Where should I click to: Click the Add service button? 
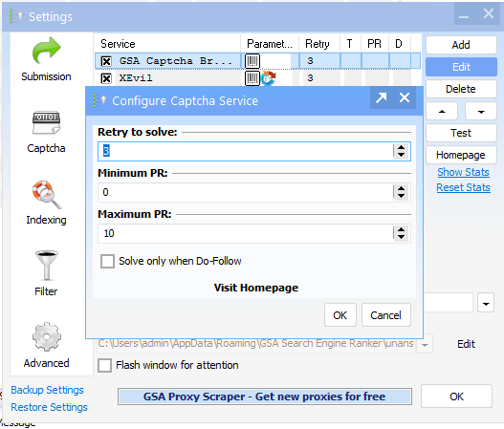pyautogui.click(x=461, y=45)
